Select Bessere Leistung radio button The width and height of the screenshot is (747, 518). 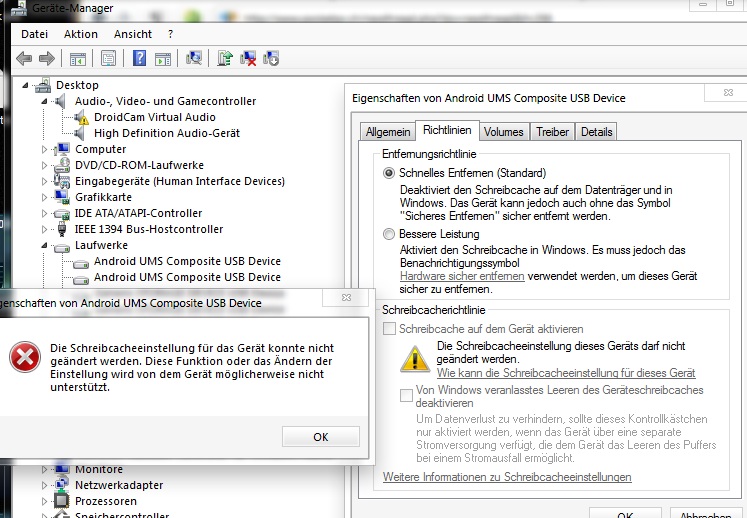(x=389, y=234)
